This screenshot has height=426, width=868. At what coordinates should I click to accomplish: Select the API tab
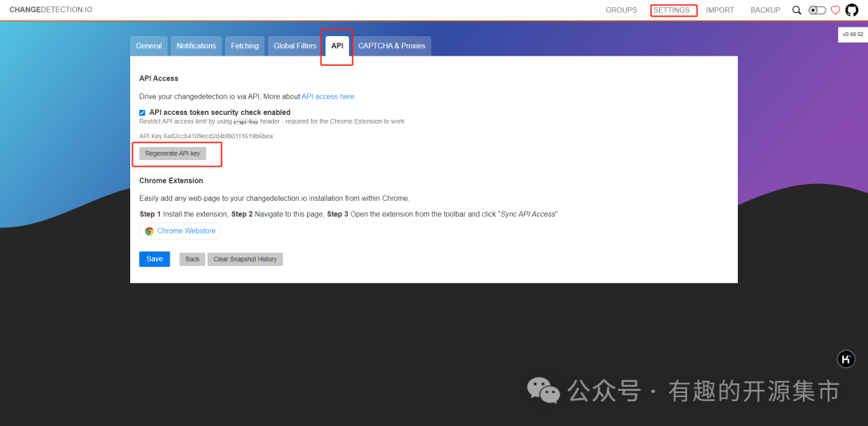click(337, 46)
